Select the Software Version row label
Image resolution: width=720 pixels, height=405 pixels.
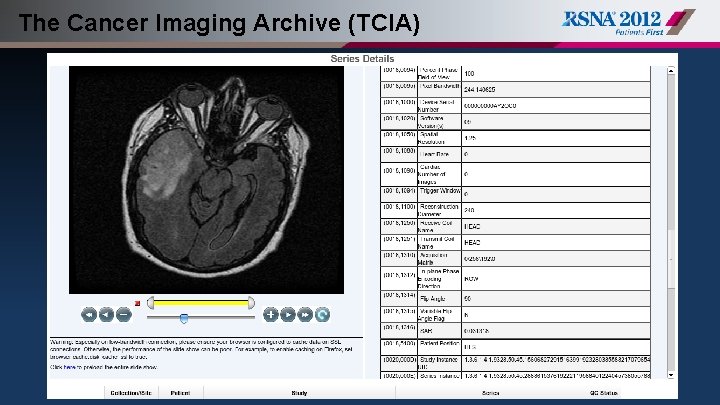(431, 122)
